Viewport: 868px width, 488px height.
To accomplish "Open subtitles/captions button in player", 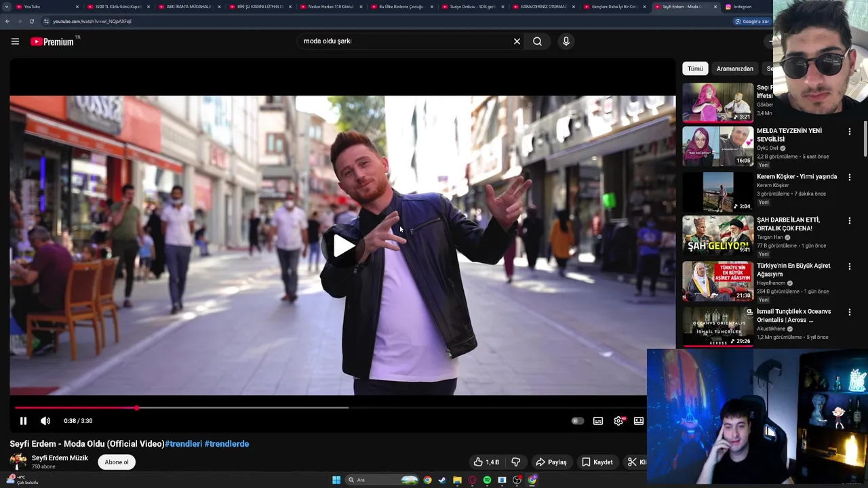I will pyautogui.click(x=598, y=421).
